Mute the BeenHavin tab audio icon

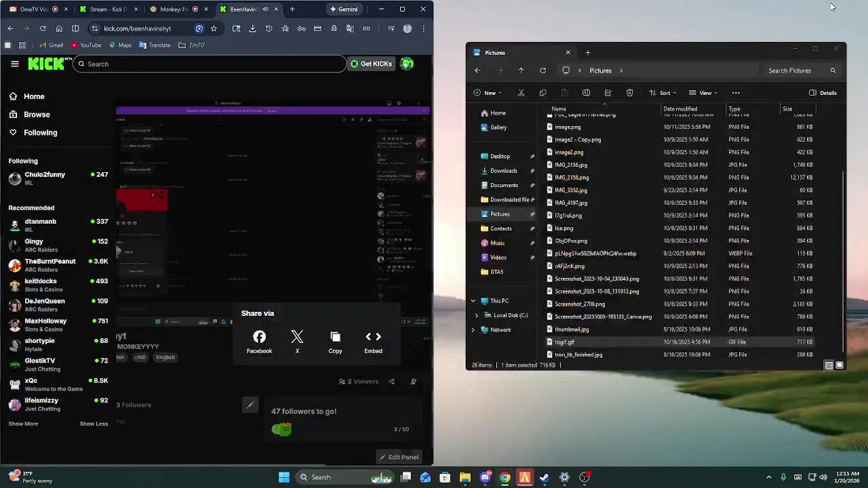[265, 9]
